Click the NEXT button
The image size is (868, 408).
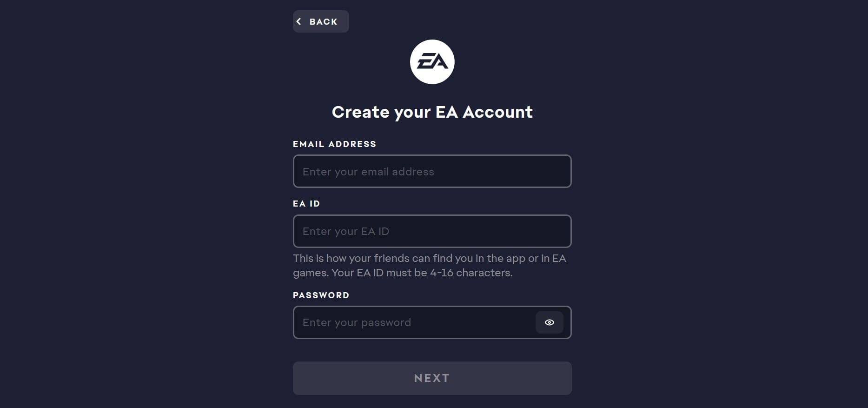432,378
